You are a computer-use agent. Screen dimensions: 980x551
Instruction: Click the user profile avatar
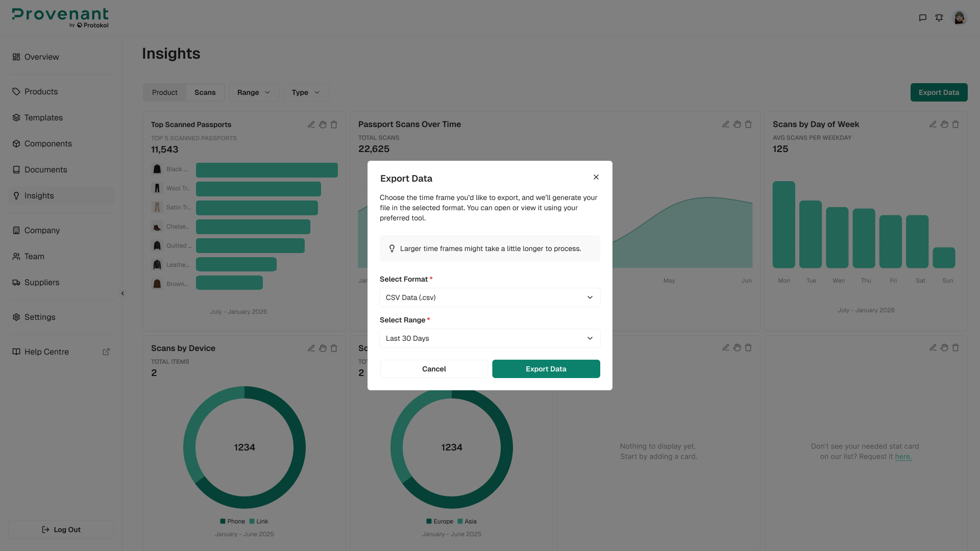[960, 18]
